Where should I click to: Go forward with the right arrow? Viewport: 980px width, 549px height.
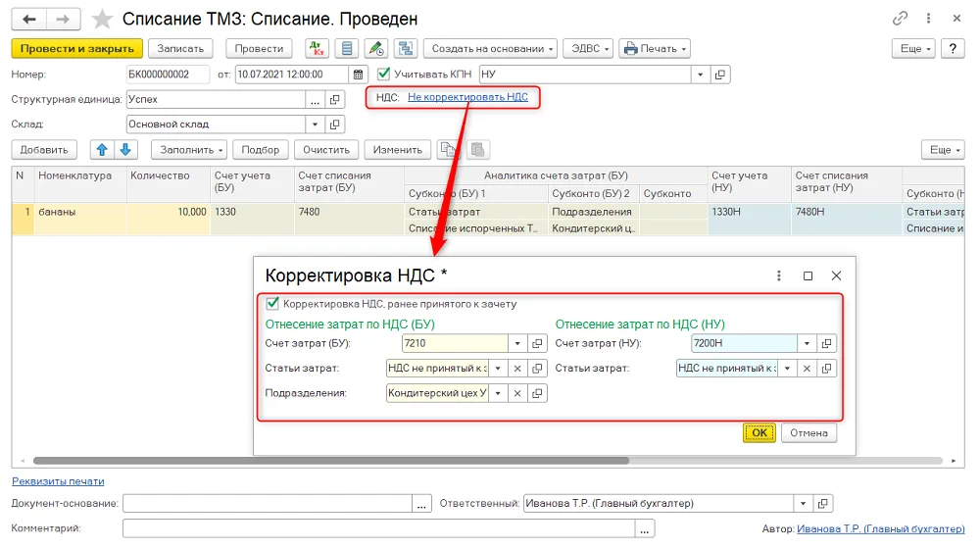63,20
